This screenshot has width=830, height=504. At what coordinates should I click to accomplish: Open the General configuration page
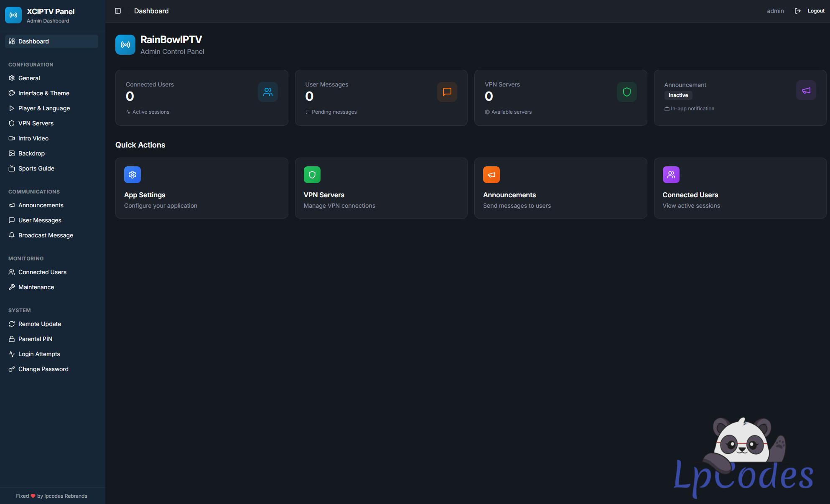[x=29, y=78]
